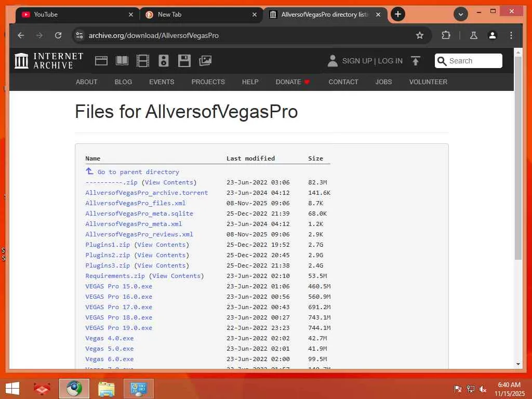Open the VOLUNTEER menu item

tap(428, 82)
